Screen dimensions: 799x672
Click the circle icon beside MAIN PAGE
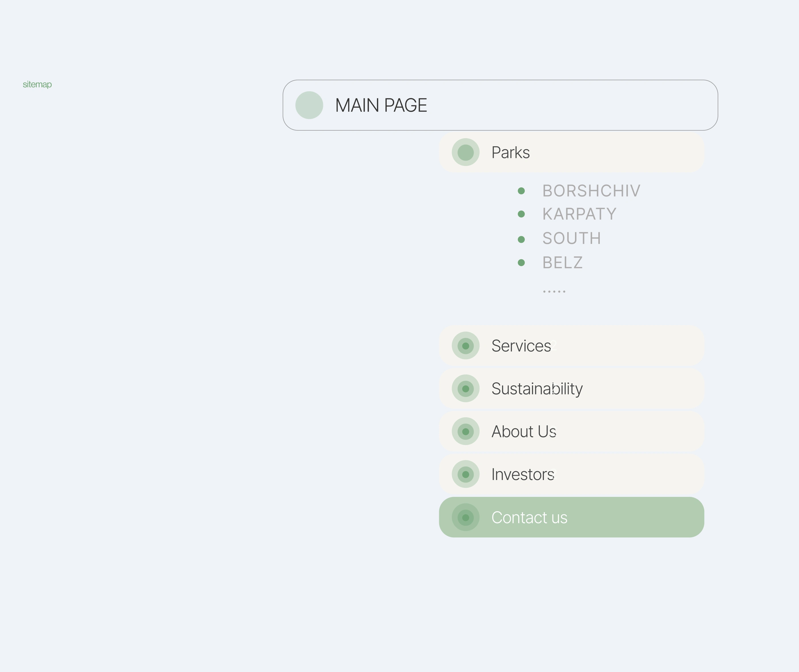309,105
